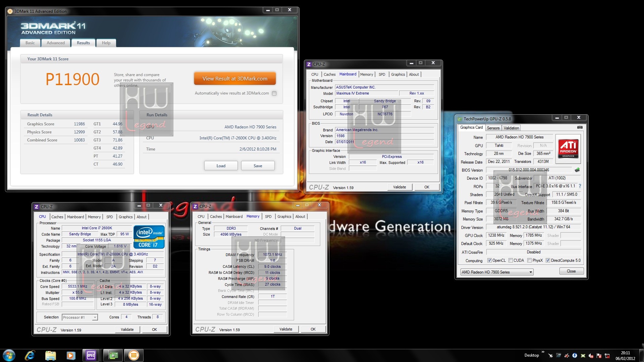
Task: Click the red molecule tray icon
Action: pyautogui.click(x=567, y=356)
